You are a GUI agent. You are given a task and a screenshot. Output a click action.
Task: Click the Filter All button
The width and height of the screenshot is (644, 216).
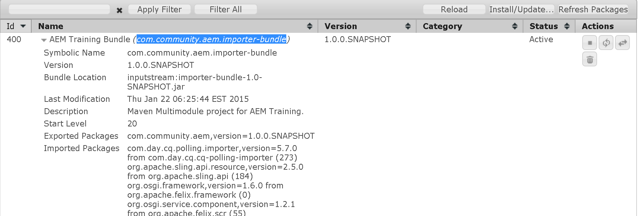226,9
